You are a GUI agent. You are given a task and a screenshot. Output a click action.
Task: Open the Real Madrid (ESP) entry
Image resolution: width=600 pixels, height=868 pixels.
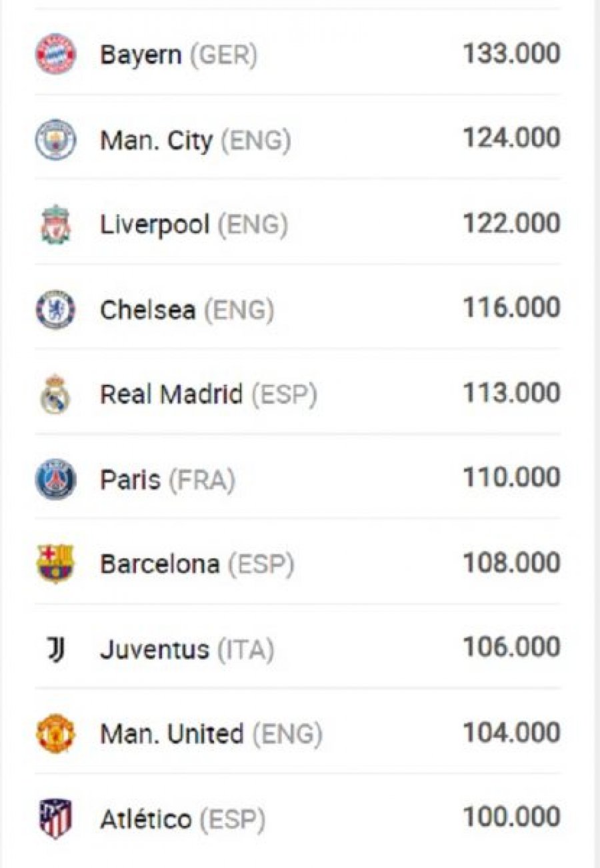(x=209, y=395)
